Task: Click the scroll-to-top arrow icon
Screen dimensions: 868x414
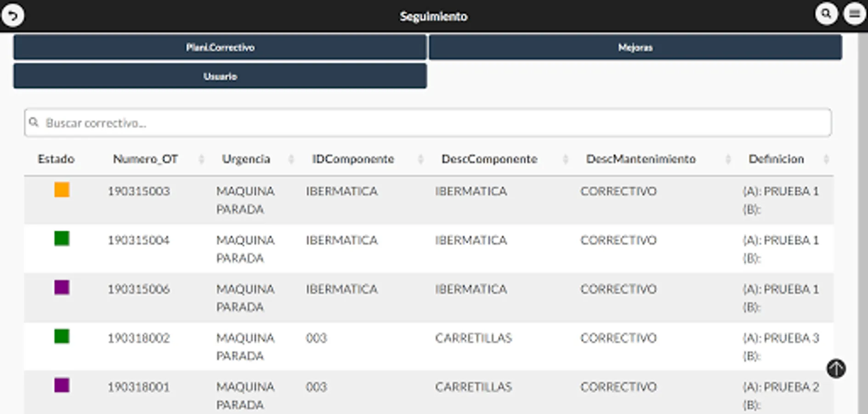Action: (x=836, y=368)
